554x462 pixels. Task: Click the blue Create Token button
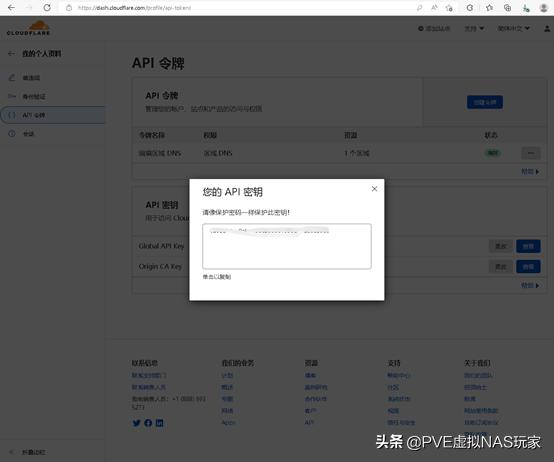pos(485,102)
